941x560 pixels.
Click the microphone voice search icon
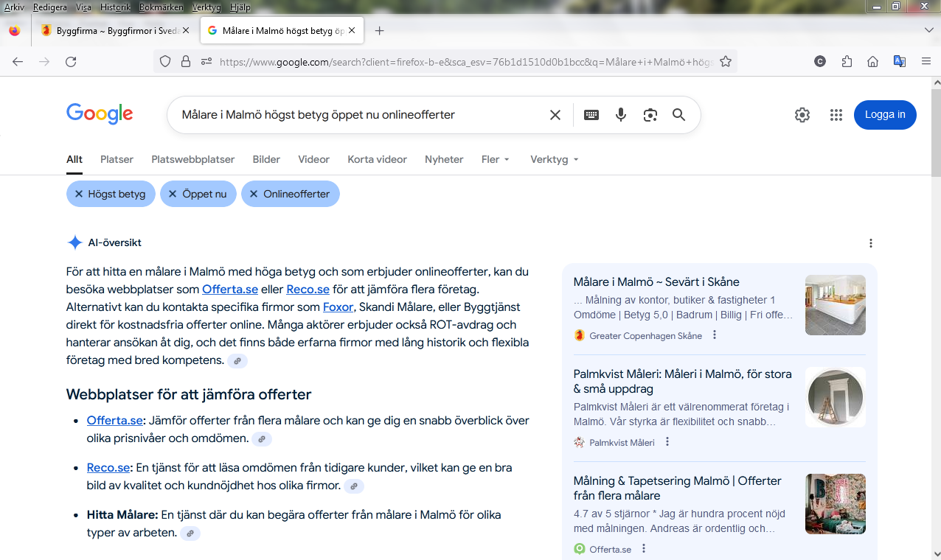pyautogui.click(x=621, y=115)
